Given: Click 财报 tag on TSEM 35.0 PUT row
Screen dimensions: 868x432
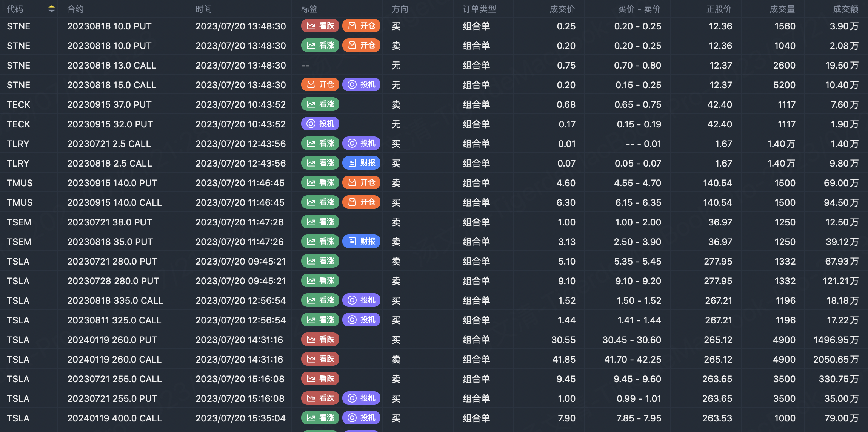Looking at the screenshot, I should 361,241.
